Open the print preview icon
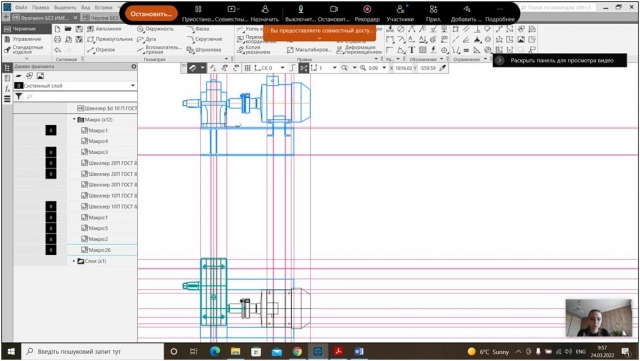The width and height of the screenshot is (640, 361). point(68,39)
